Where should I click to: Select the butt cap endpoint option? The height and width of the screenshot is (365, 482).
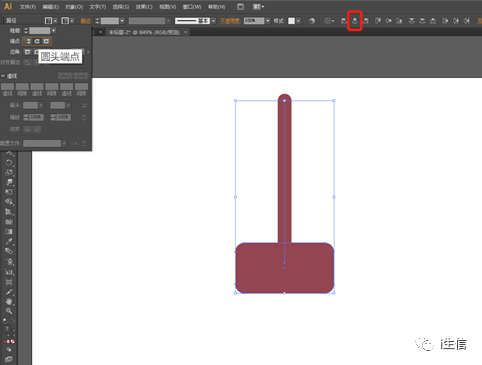click(28, 41)
